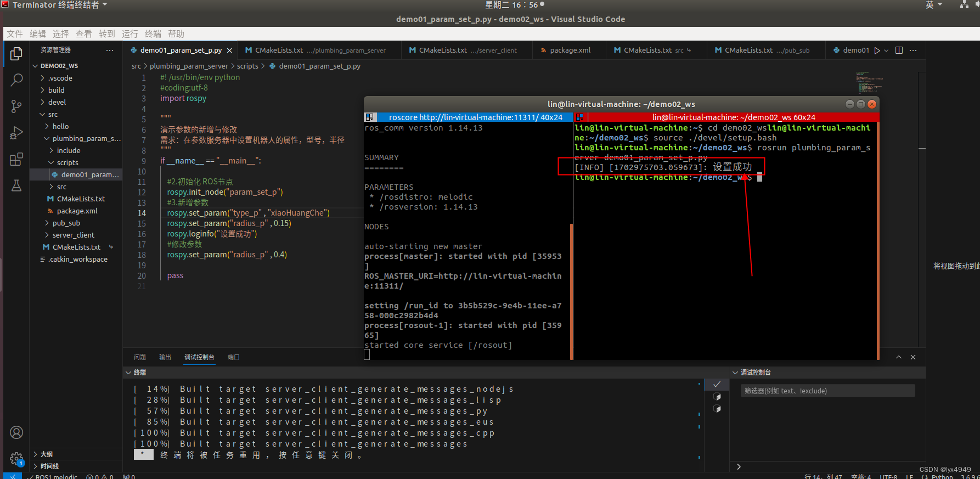Expand the 大纲 outline section
This screenshot has width=980, height=479.
pyautogui.click(x=76, y=454)
